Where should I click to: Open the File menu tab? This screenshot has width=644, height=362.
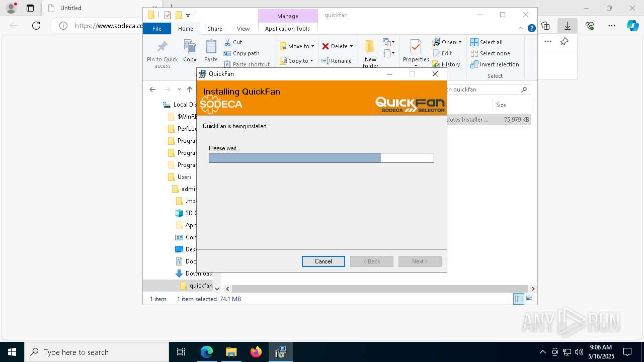pyautogui.click(x=157, y=29)
